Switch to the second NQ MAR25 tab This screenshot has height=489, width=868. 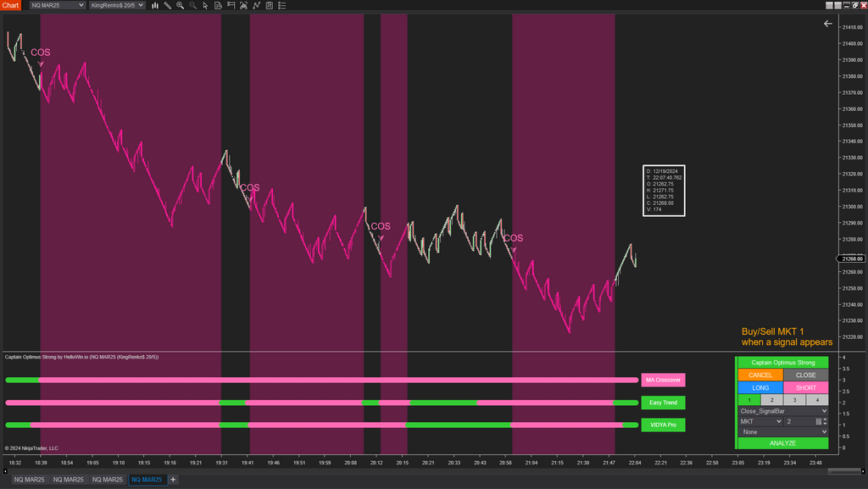pos(68,479)
